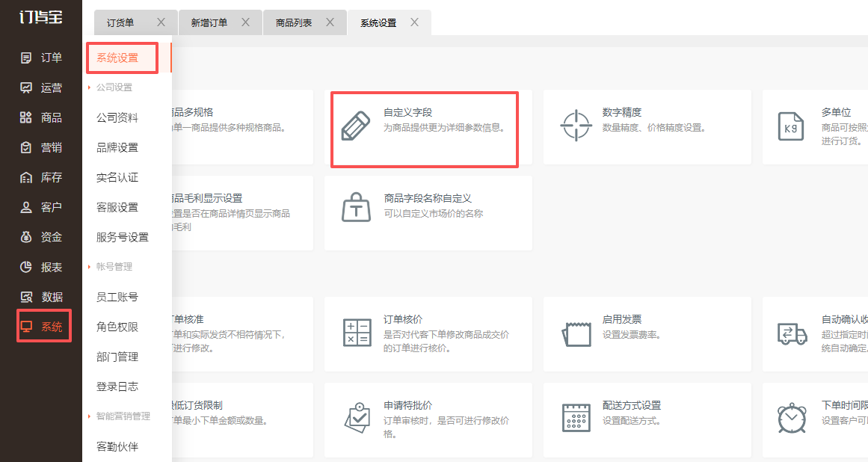The width and height of the screenshot is (868, 462).
Task: Open the 订单 sidebar icon
Action: (26, 58)
